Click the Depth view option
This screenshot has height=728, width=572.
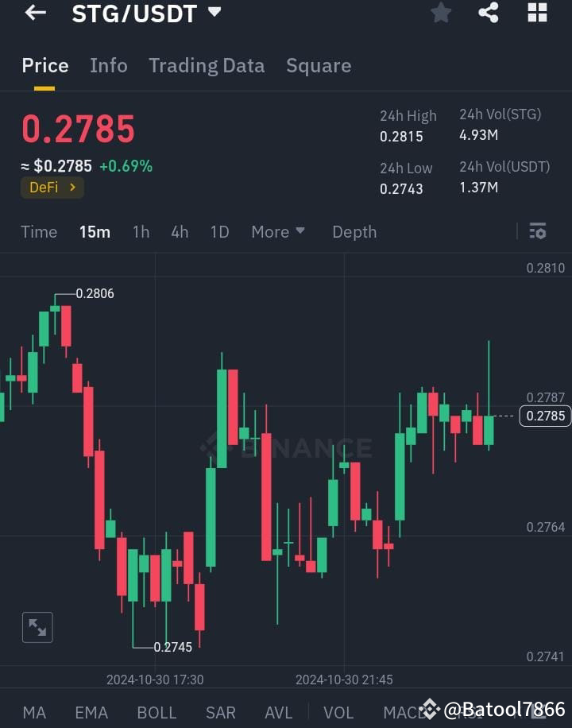[x=354, y=231]
